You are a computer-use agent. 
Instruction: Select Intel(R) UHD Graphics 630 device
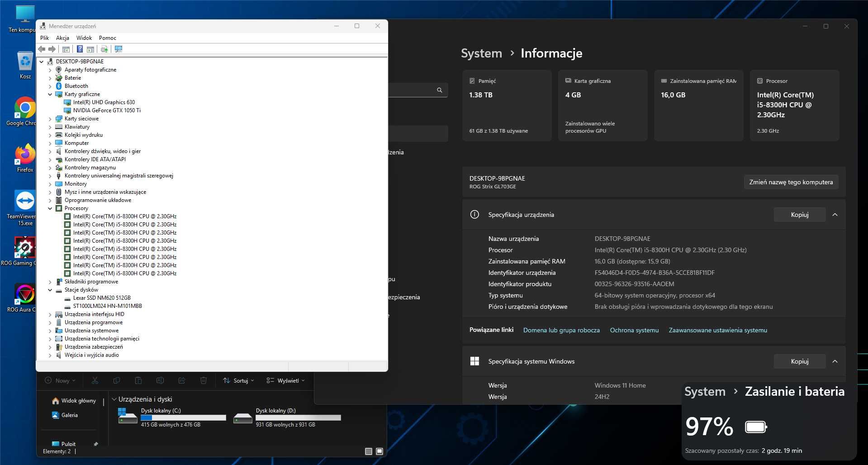[100, 102]
